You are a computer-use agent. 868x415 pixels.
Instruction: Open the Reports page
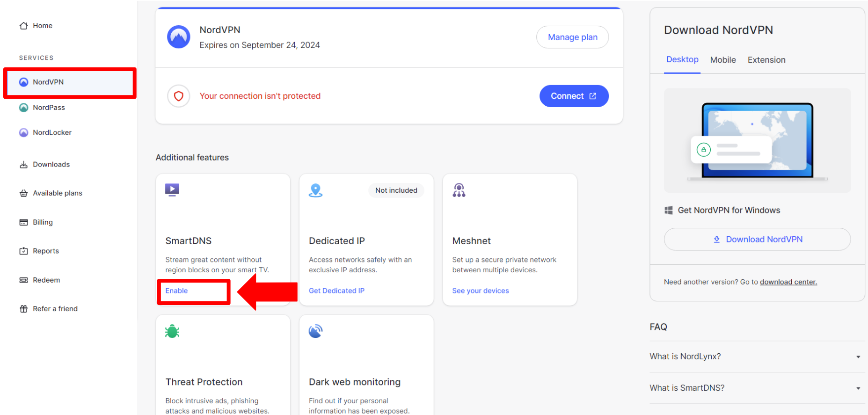[46, 251]
